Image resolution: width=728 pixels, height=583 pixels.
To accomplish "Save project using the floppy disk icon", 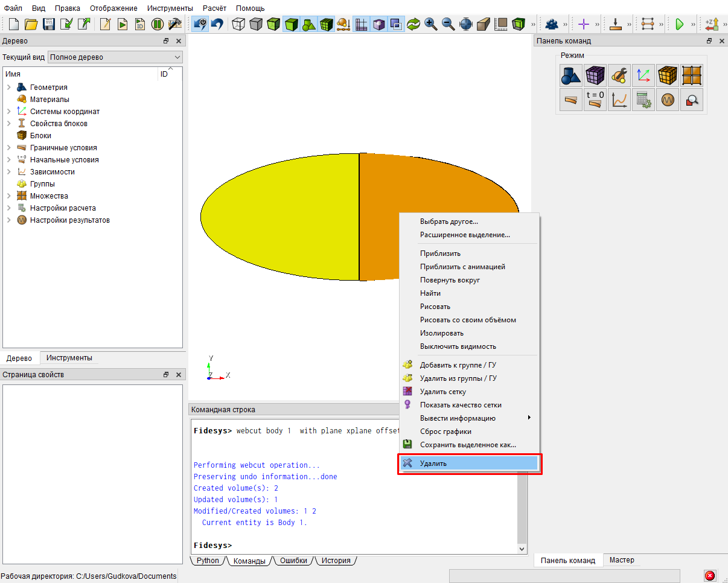I will 49,24.
